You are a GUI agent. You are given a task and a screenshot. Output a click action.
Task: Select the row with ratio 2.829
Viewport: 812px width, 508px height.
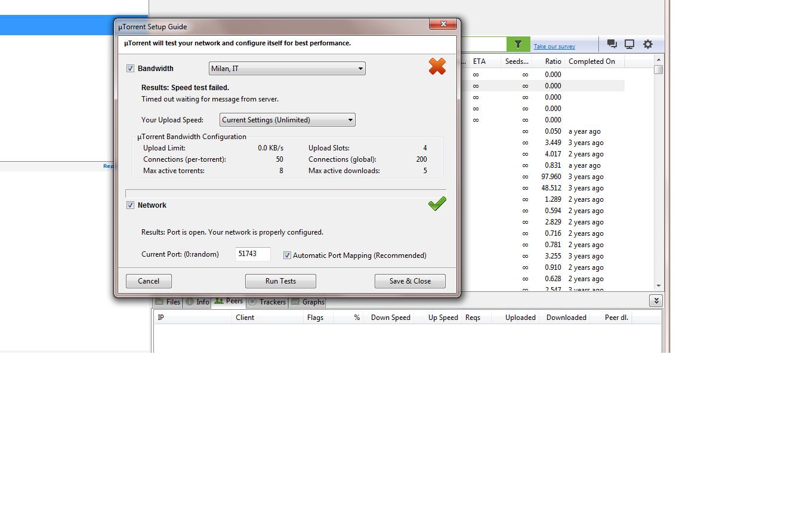pos(542,222)
